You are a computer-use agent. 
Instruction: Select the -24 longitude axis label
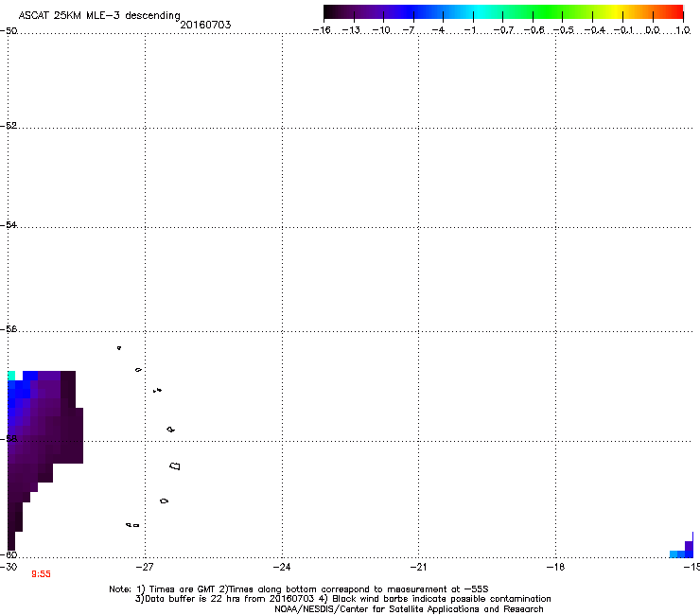click(282, 567)
